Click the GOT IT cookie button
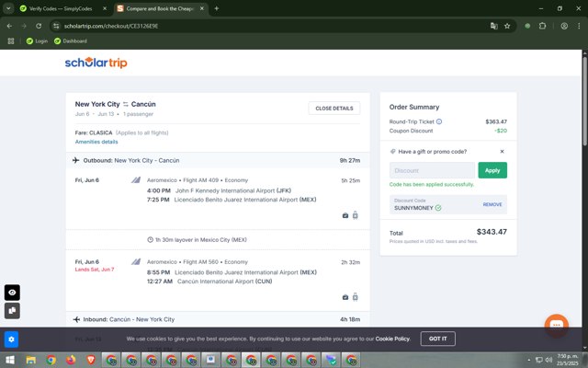 pos(437,339)
